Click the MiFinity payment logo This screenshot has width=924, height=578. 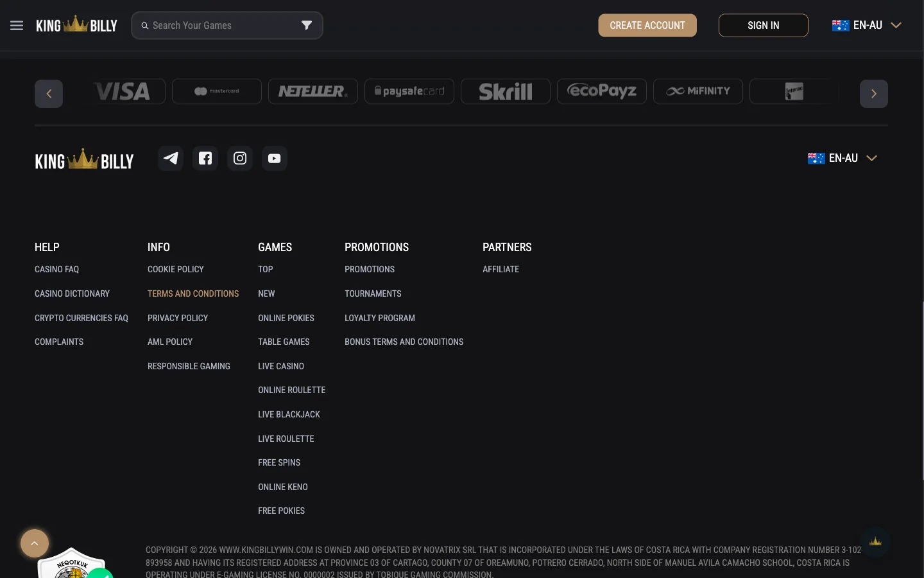(698, 91)
